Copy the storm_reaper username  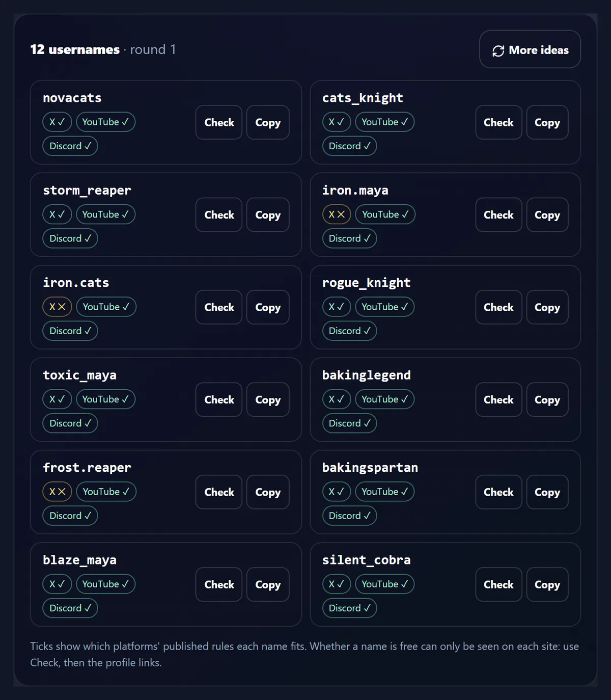pyautogui.click(x=268, y=215)
